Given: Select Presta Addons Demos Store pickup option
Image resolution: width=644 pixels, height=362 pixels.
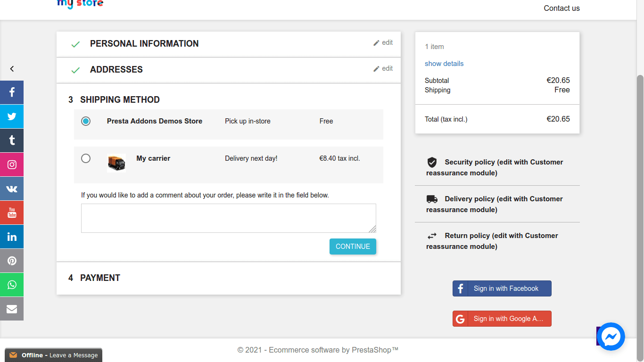Looking at the screenshot, I should (x=86, y=121).
